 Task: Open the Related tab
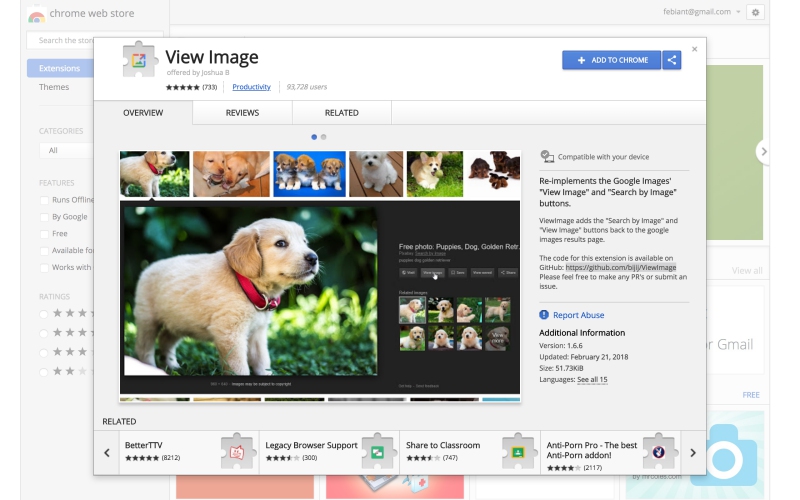[x=341, y=113]
